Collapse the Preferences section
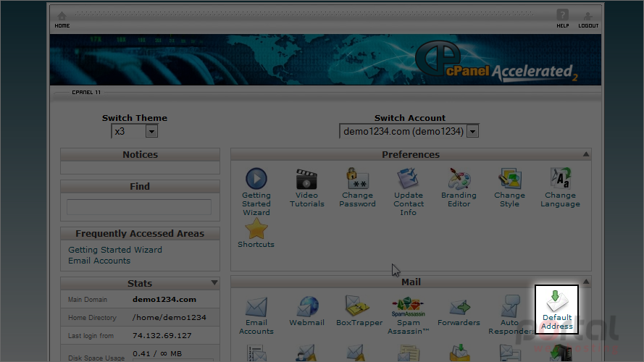The width and height of the screenshot is (644, 362). click(x=586, y=154)
